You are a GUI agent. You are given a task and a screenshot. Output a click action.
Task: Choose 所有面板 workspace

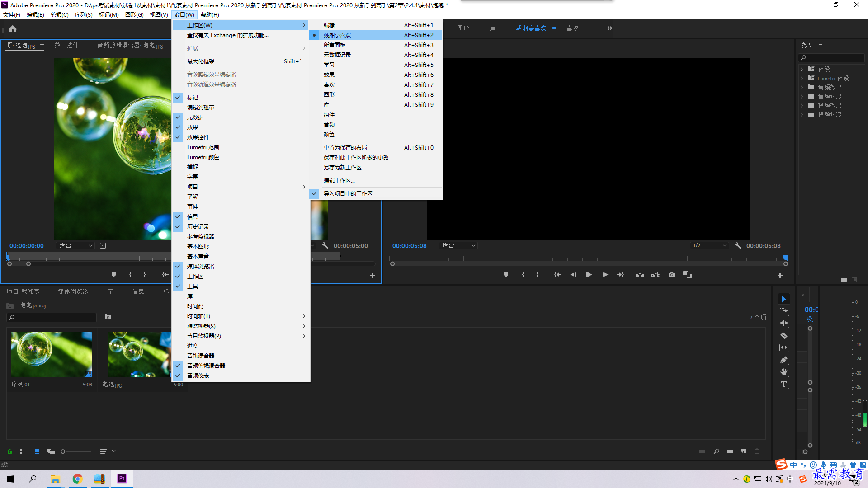375,45
